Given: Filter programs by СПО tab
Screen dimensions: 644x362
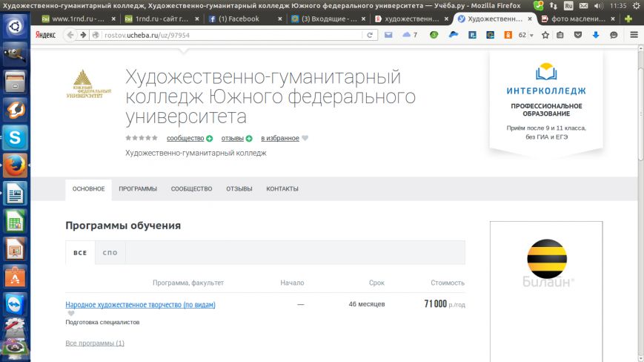Looking at the screenshot, I should point(110,253).
